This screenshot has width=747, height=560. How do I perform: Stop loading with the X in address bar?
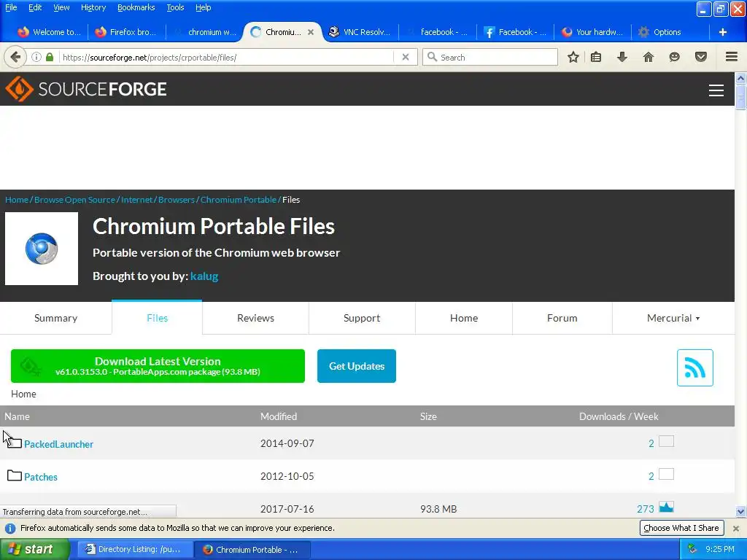tap(406, 57)
